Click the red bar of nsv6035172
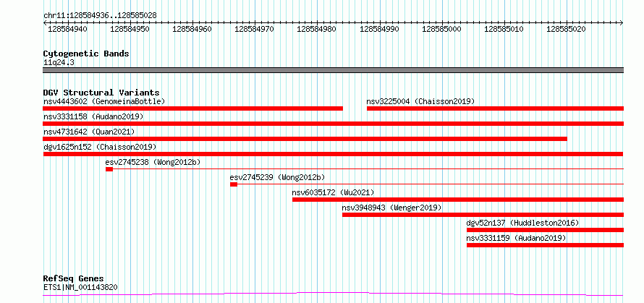Viewport: 644px width, 303px height. pos(458,200)
